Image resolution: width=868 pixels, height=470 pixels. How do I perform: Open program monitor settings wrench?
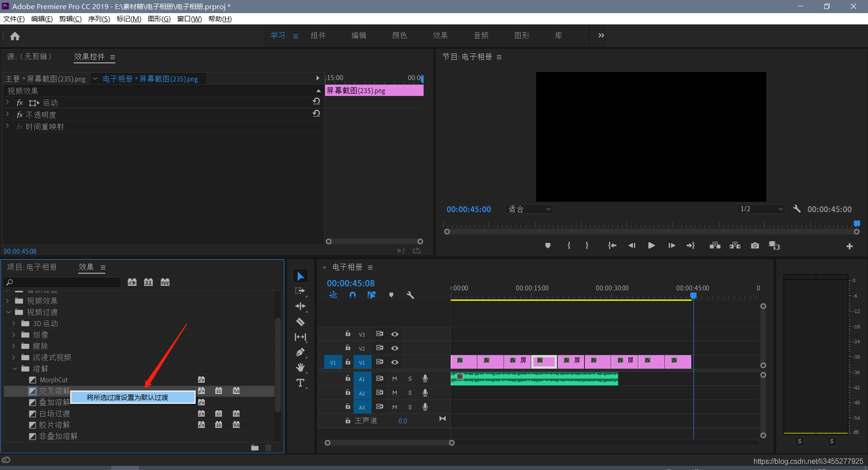797,209
